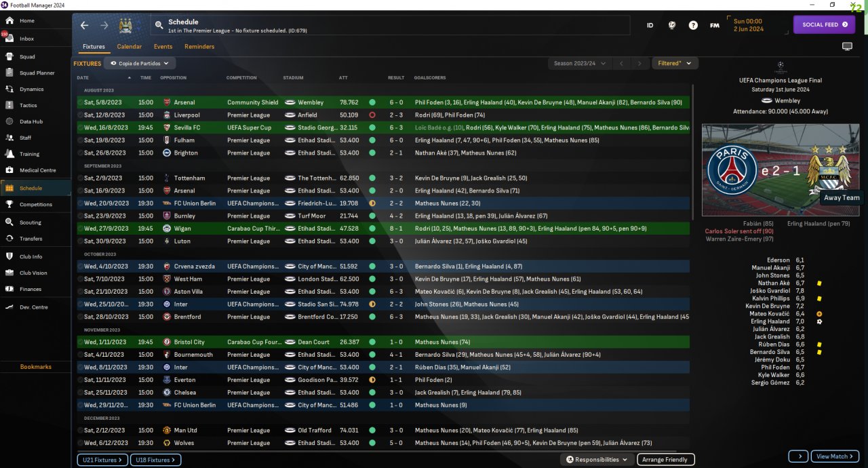Go to previous season with left chevron
This screenshot has height=468, width=868.
(621, 63)
